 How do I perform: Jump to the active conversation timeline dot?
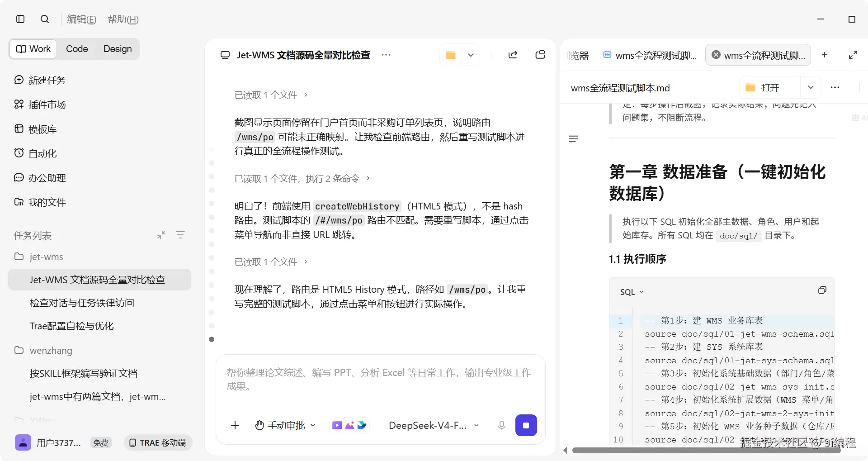[x=212, y=339]
